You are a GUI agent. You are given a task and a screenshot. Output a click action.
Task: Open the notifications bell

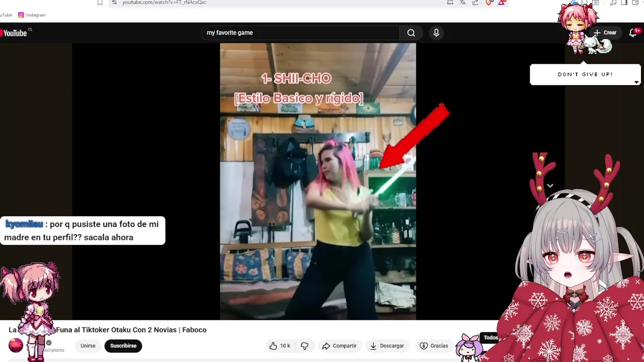633,33
